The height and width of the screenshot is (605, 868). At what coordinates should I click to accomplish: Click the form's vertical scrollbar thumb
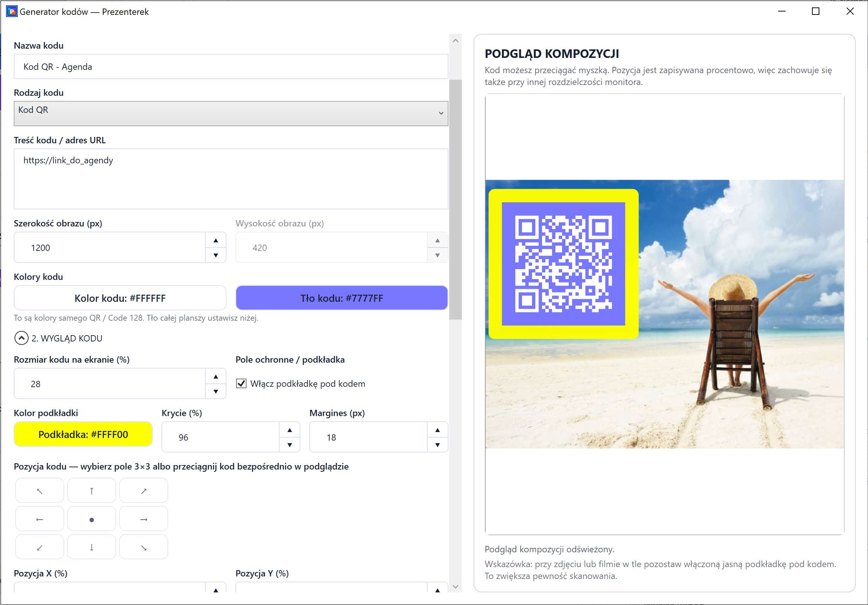456,200
